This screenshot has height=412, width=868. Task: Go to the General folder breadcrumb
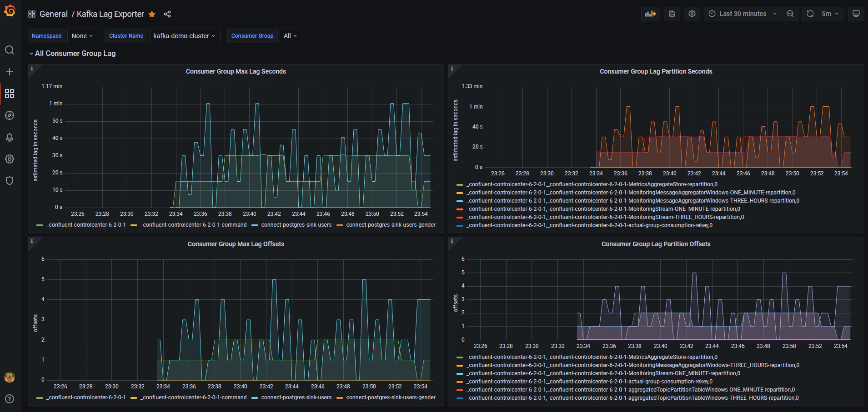tap(54, 14)
